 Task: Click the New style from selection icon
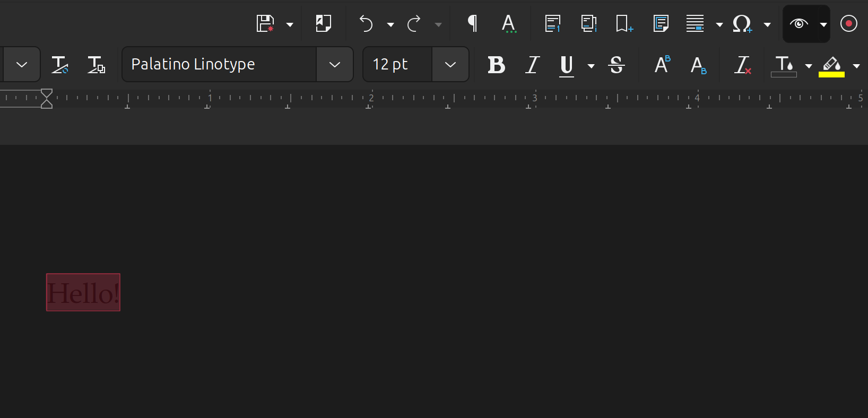96,65
